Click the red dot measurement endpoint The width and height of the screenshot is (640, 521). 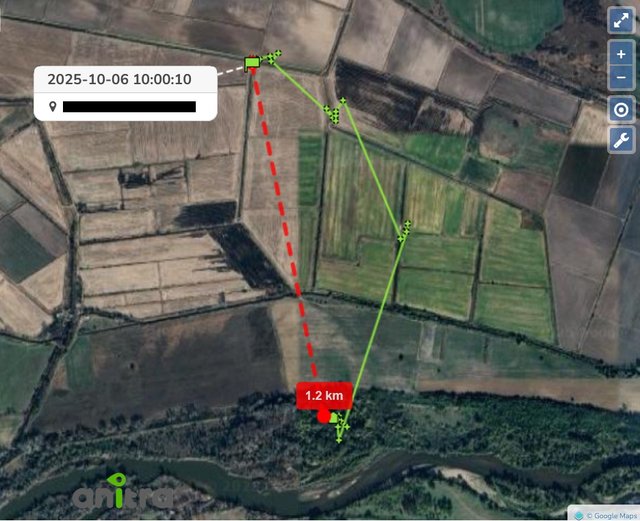point(324,417)
